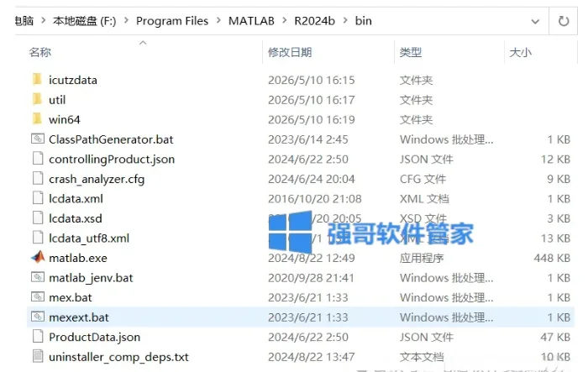The image size is (588, 372).
Task: Go to Program Files in breadcrumb
Action: coord(172,21)
